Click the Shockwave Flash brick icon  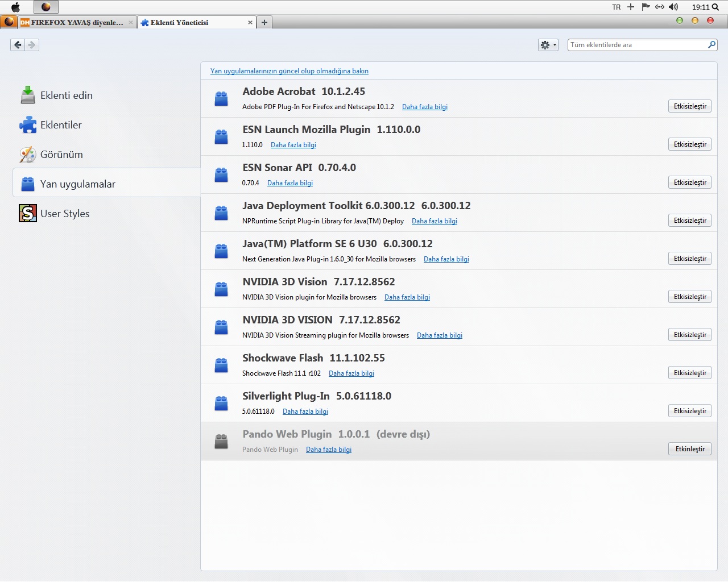pos(221,365)
